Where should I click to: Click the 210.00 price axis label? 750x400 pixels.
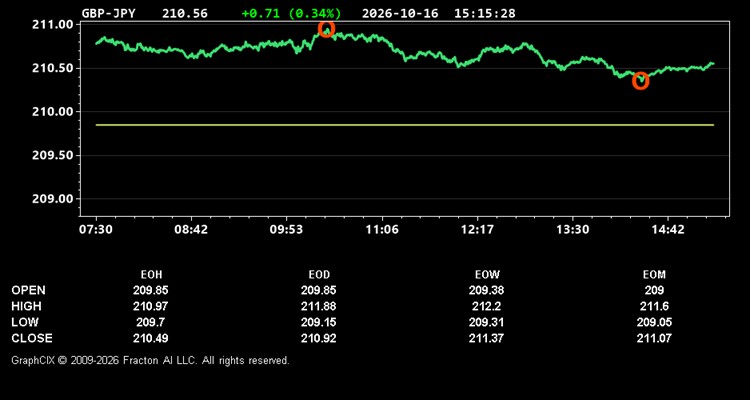(53, 112)
